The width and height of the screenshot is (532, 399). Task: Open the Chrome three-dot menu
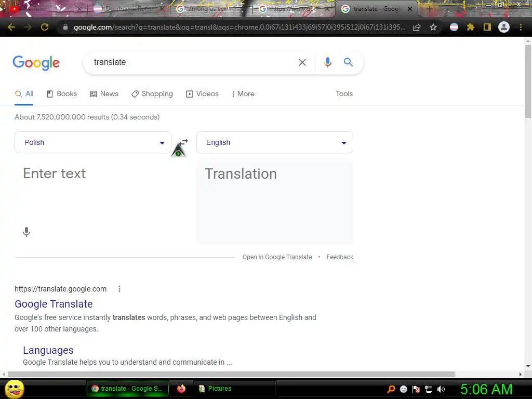click(x=521, y=27)
